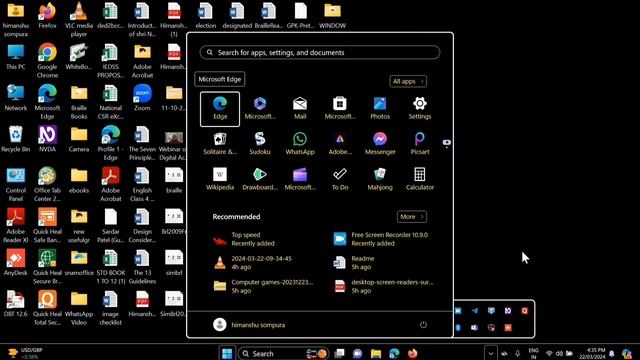The image size is (640, 360).
Task: Open the Wikipedia pinned app
Action: pyautogui.click(x=220, y=179)
